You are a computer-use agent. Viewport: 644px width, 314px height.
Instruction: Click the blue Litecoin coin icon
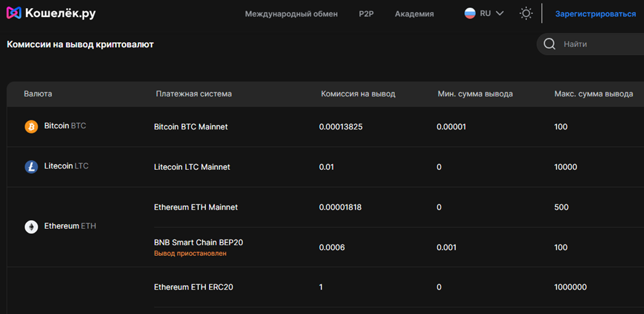[31, 167]
